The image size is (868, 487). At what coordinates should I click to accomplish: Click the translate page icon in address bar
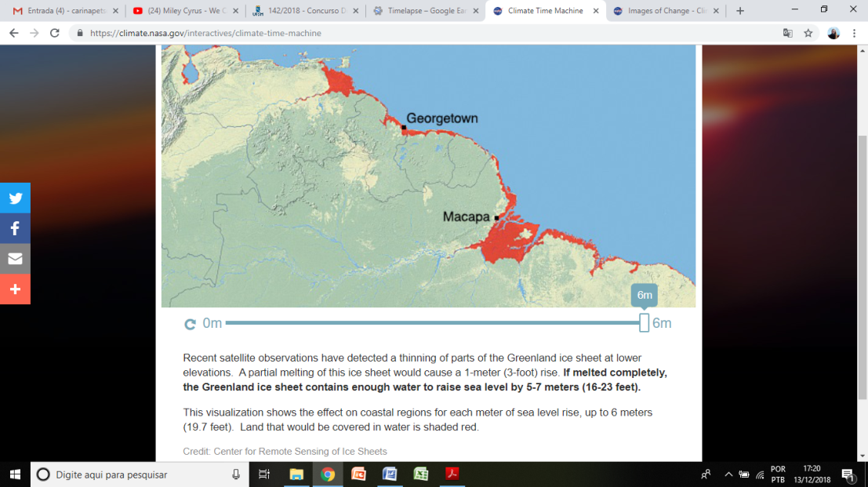coord(787,33)
